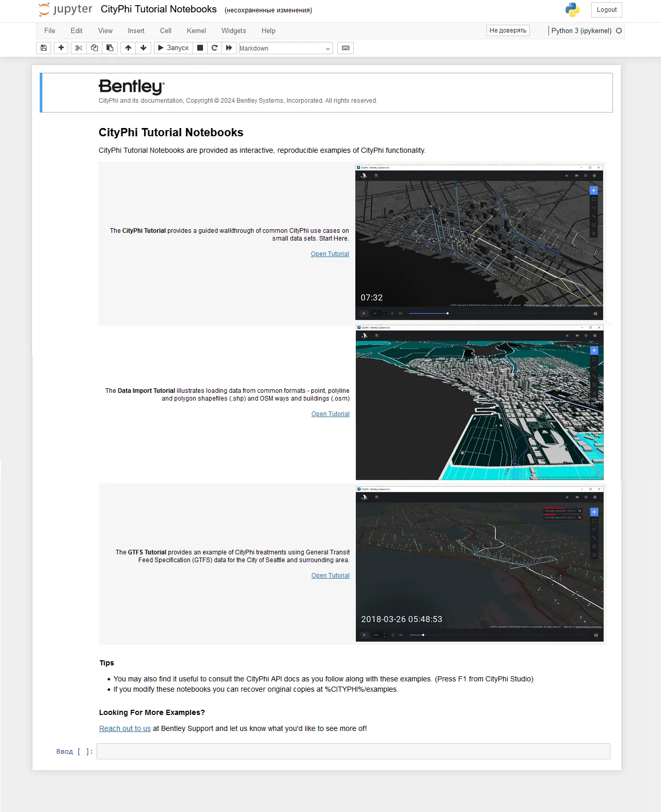
Task: Copy selected cells icon
Action: pos(94,48)
